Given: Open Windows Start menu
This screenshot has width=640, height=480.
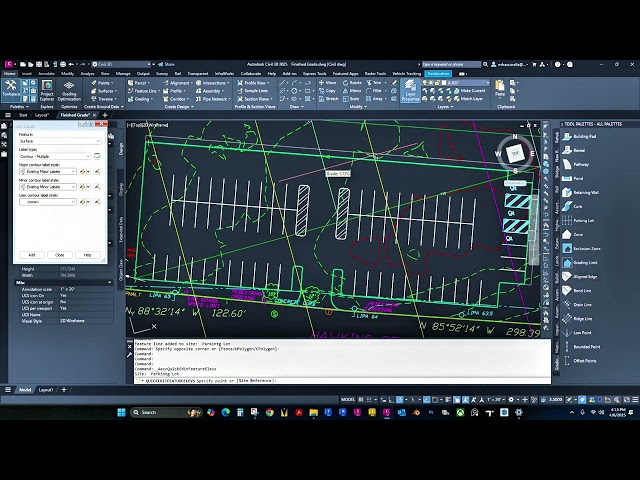Looking at the screenshot, I should coord(121,412).
